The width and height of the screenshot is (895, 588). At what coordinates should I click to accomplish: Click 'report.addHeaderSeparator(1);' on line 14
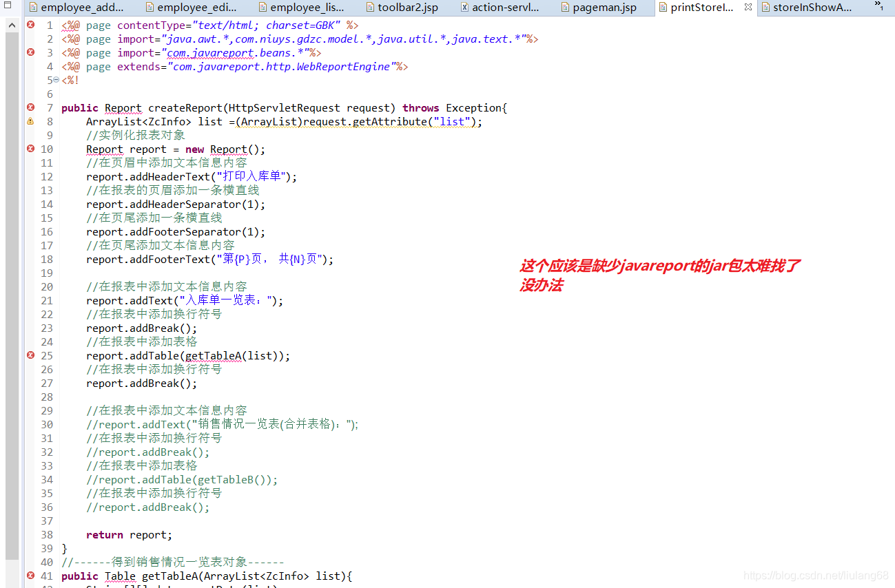pos(176,204)
